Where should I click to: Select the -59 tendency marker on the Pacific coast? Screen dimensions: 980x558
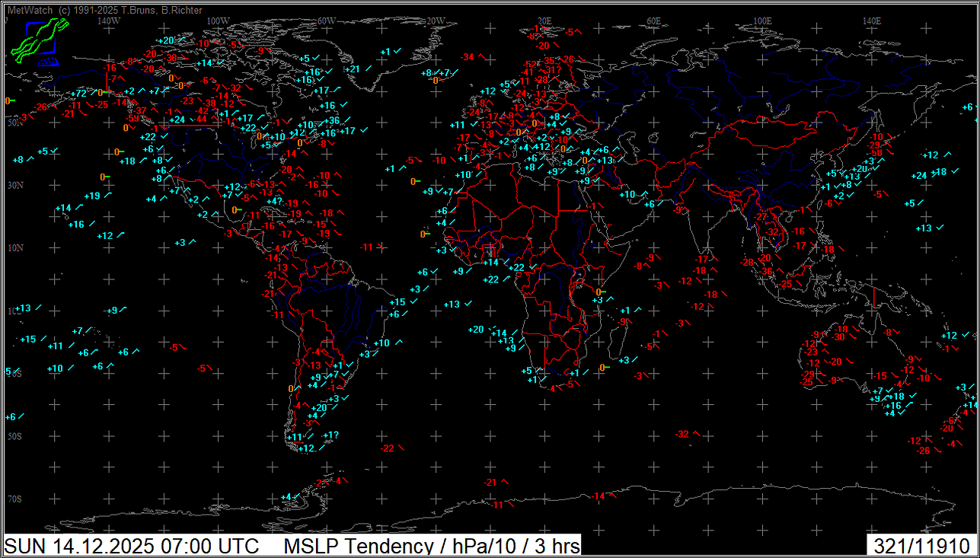point(132,118)
